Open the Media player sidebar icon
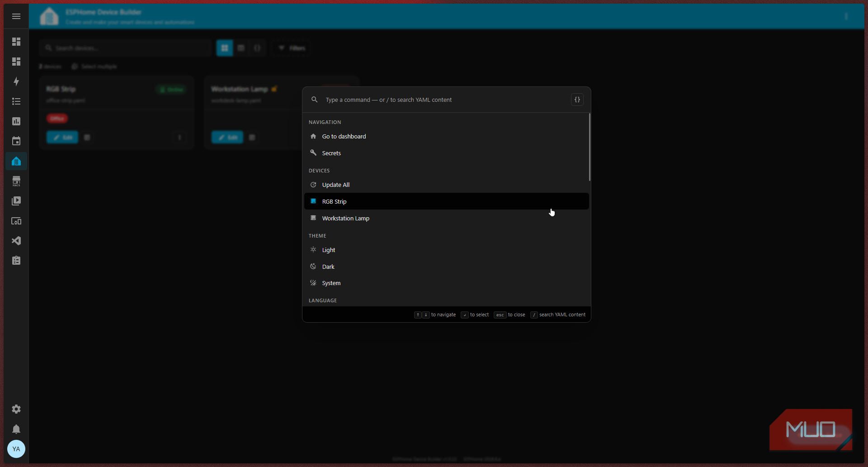 pyautogui.click(x=16, y=201)
